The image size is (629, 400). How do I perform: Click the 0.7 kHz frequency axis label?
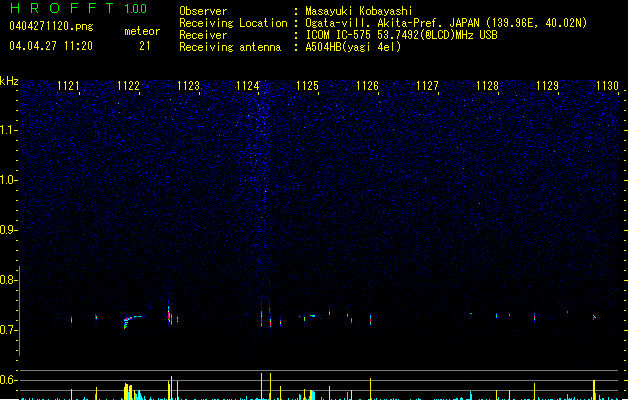tap(8, 330)
